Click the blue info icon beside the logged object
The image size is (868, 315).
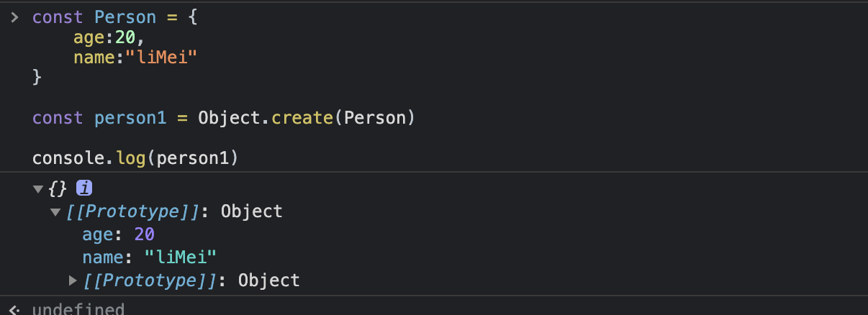(x=85, y=188)
